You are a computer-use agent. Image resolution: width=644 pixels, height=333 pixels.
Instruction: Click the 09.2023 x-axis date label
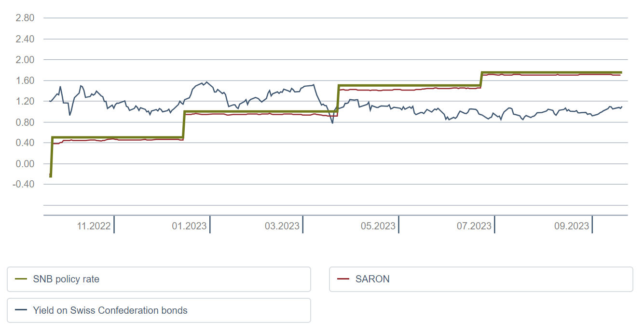[572, 226]
